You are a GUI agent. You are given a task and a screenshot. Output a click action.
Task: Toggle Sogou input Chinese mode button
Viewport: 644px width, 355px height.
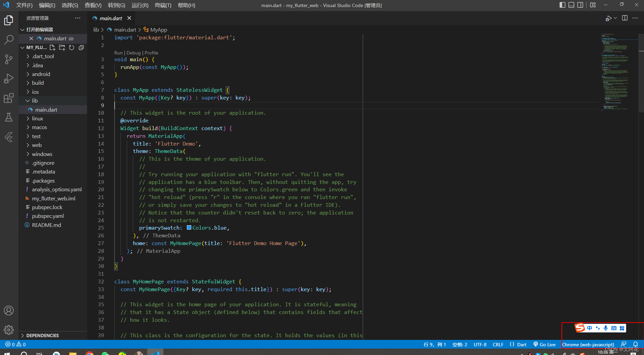tap(590, 328)
